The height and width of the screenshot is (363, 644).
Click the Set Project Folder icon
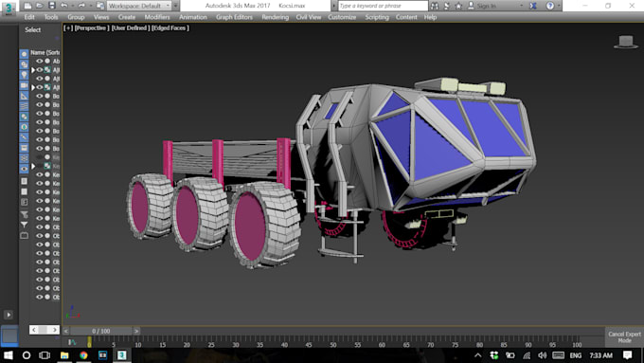click(99, 6)
